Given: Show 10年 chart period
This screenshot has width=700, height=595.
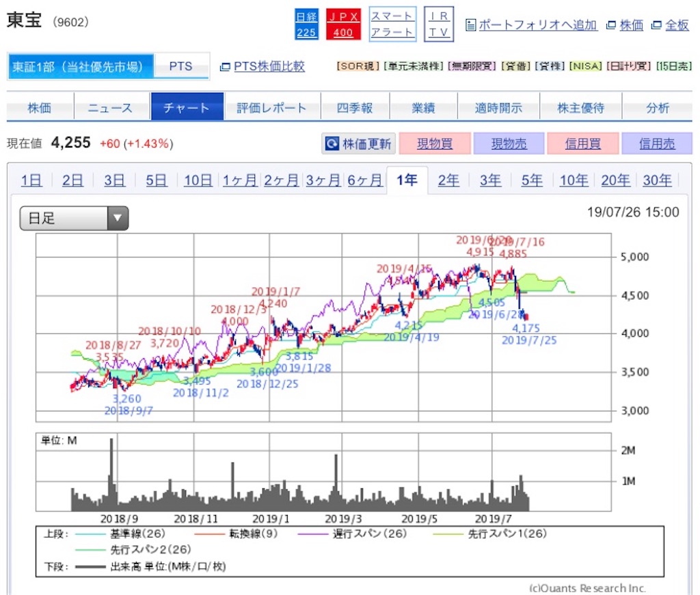Looking at the screenshot, I should pyautogui.click(x=574, y=180).
